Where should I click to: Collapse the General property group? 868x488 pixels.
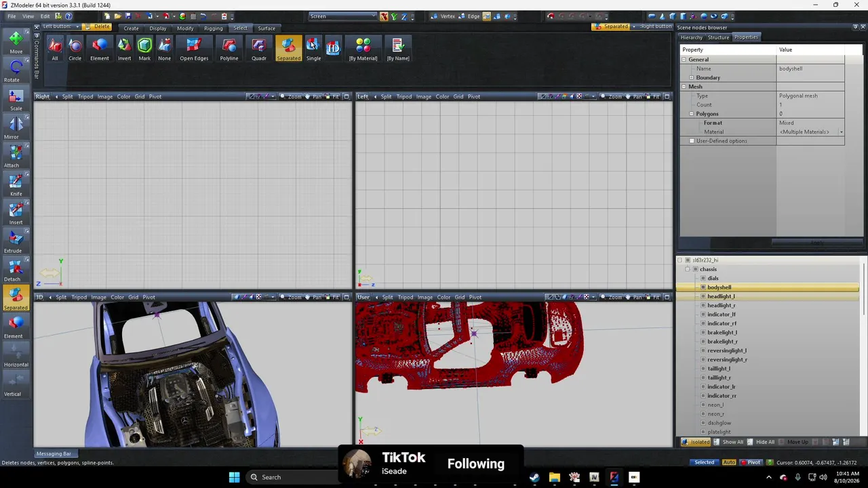(684, 60)
